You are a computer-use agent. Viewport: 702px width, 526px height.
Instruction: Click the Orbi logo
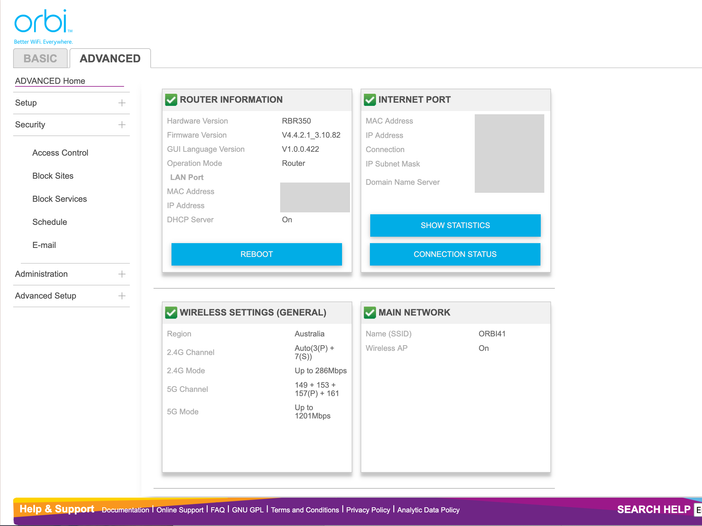(x=43, y=24)
